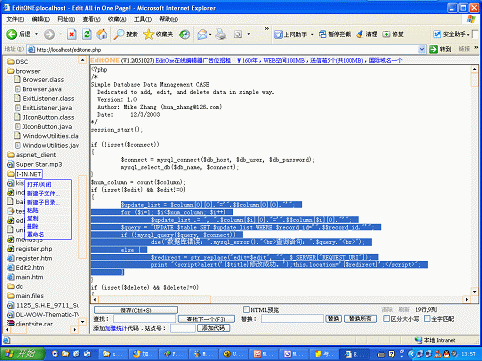
Task: Click the code editor scroll-right arrow
Action: click(467, 299)
